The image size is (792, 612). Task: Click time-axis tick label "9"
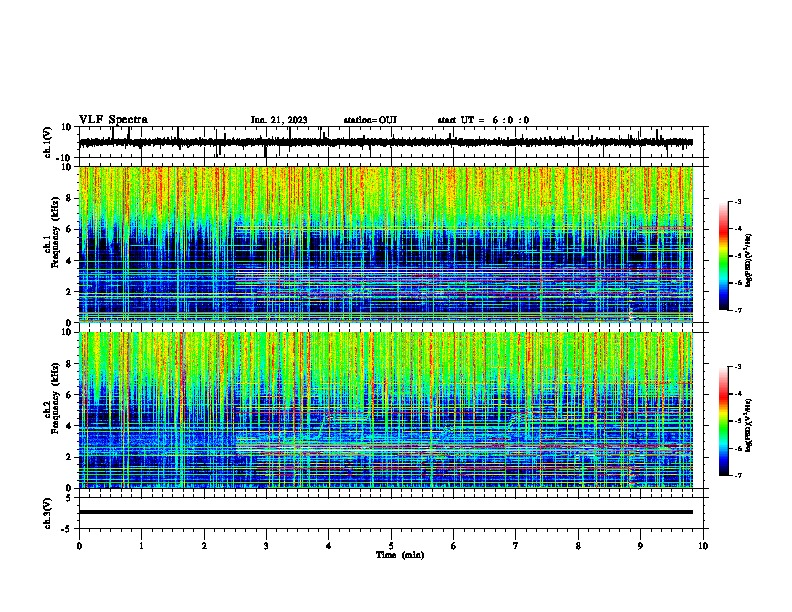click(640, 546)
